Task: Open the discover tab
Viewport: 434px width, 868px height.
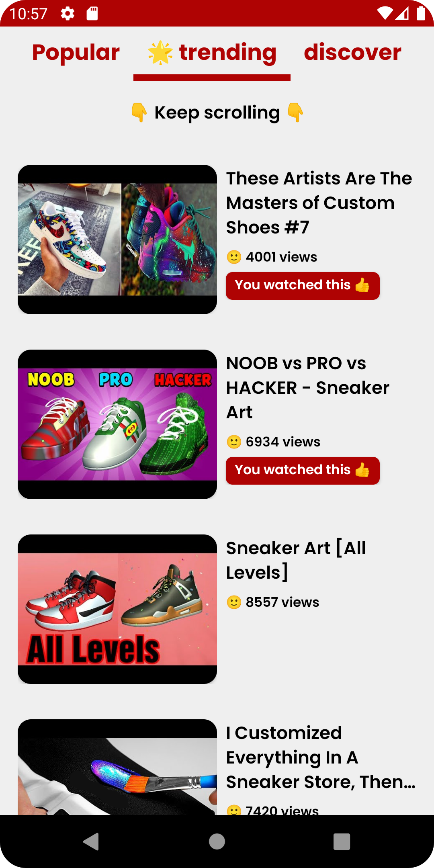Action: [352, 53]
